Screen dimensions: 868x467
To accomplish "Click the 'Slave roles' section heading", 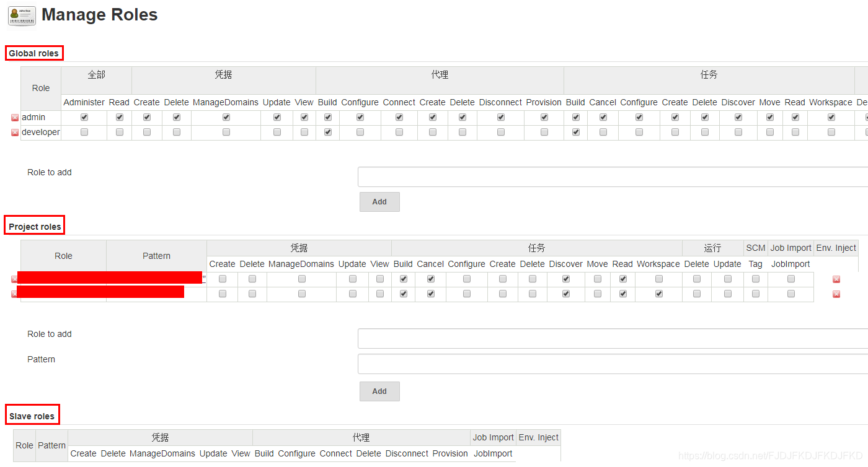I will point(32,416).
